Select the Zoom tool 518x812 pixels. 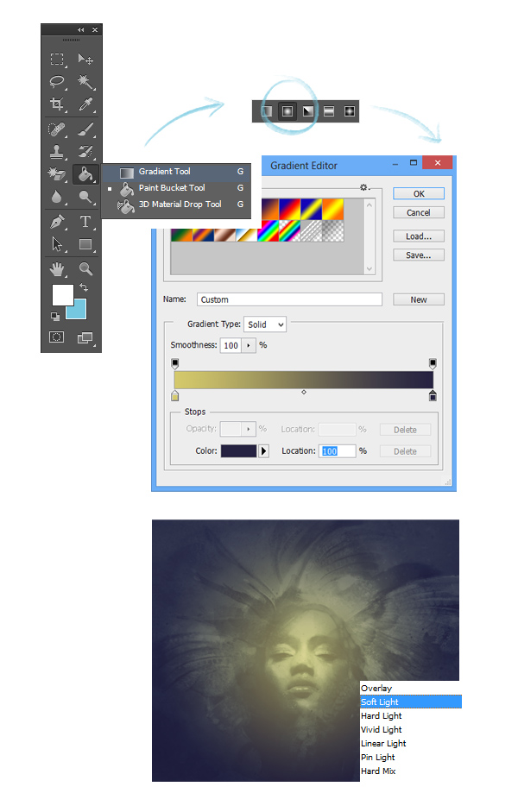tap(85, 268)
